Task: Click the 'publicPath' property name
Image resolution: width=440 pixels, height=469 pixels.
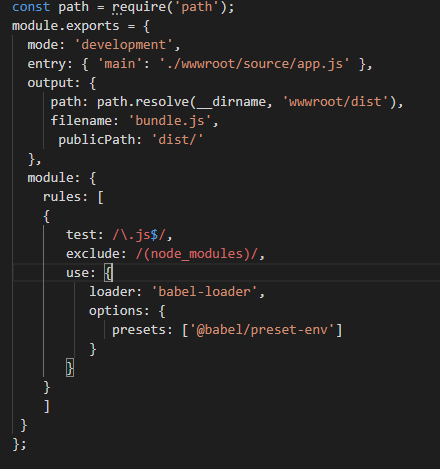Action: click(96, 140)
